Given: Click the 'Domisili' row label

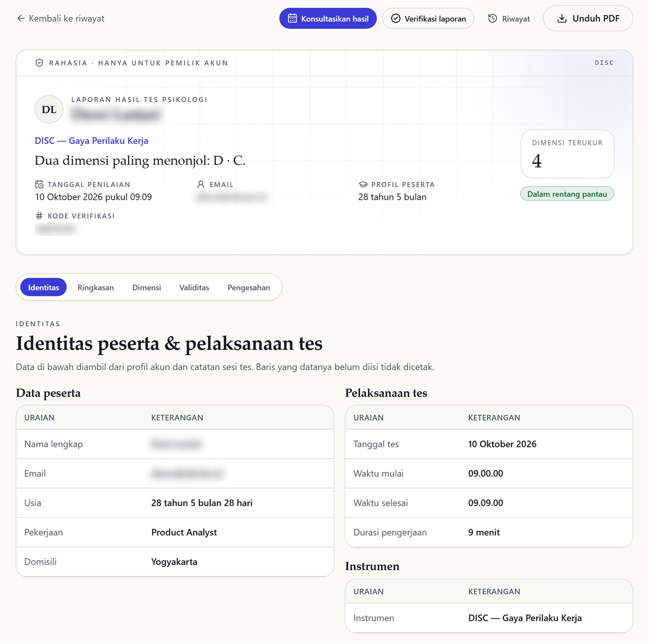Looking at the screenshot, I should point(41,562).
